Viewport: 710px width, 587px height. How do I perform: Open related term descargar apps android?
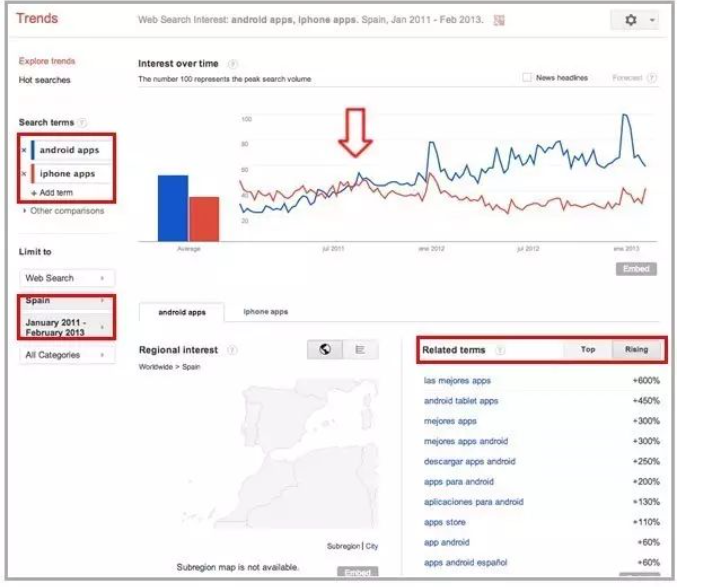(470, 462)
